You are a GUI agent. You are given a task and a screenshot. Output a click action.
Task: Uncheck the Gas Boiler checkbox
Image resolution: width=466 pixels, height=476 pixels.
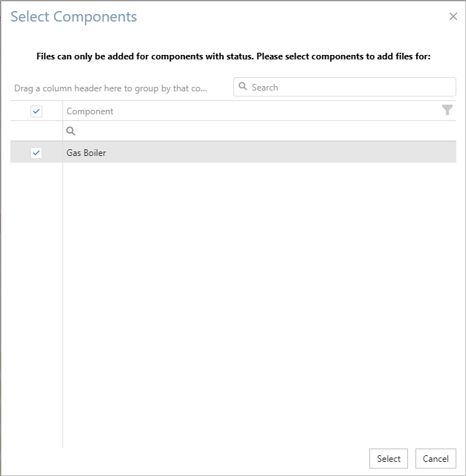click(36, 153)
